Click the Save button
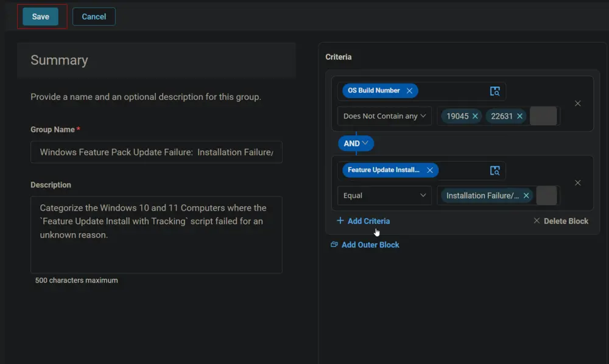Viewport: 609px width, 364px height. pos(40,16)
